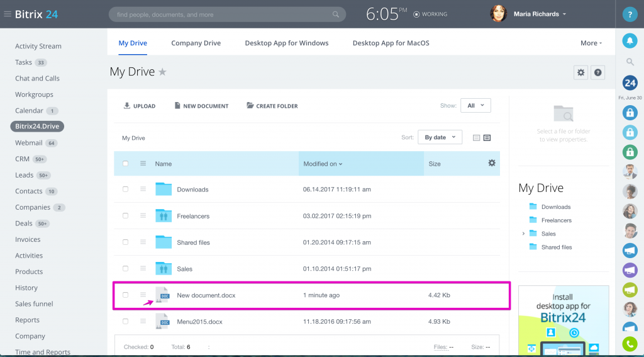Viewport: 644px width, 357px height.
Task: Switch to the My Drive tab
Action: pos(133,43)
